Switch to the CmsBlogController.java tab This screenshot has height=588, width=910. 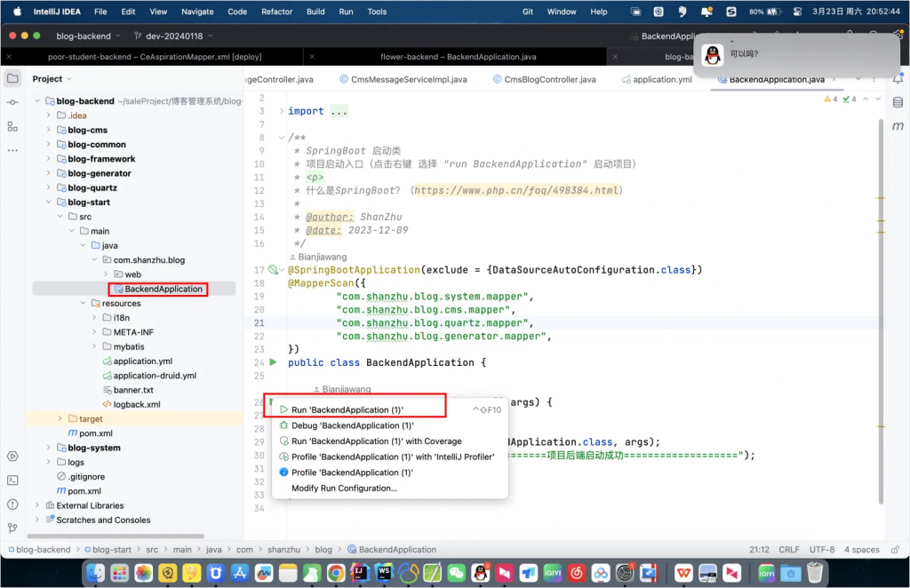click(549, 79)
